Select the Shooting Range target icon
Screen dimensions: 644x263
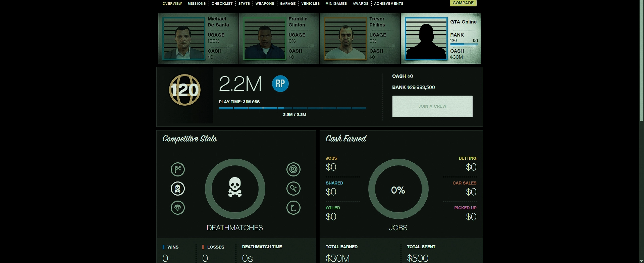tap(293, 169)
